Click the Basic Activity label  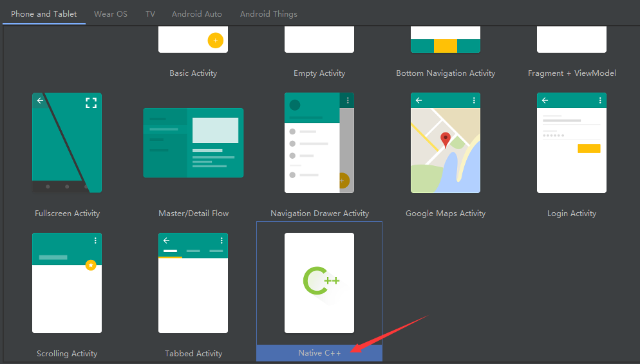pos(193,73)
